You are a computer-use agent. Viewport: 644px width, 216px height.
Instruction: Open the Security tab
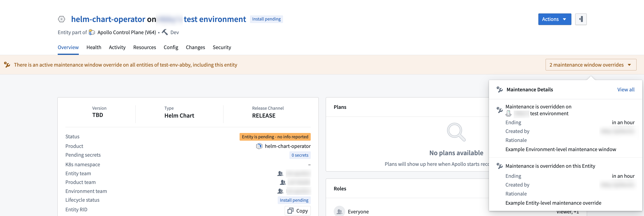click(x=222, y=47)
